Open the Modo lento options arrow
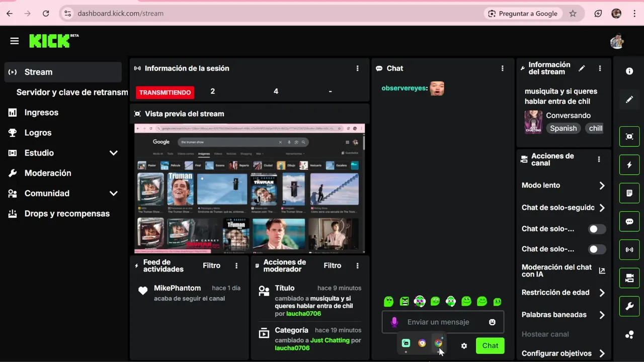The height and width of the screenshot is (362, 644). click(x=602, y=186)
